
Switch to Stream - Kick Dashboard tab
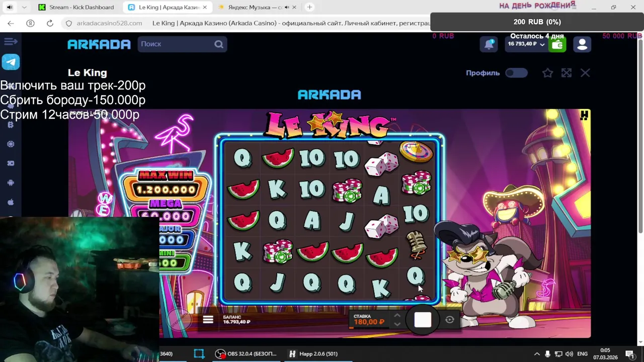[x=76, y=7]
